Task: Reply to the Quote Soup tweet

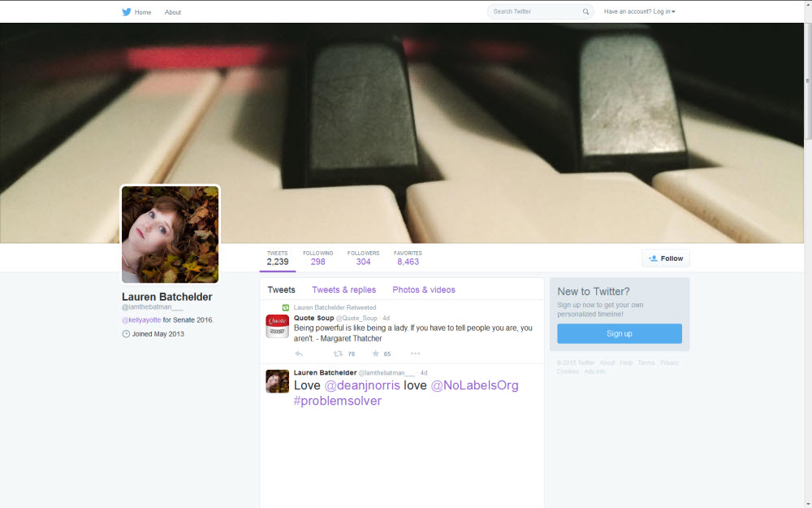Action: 299,354
